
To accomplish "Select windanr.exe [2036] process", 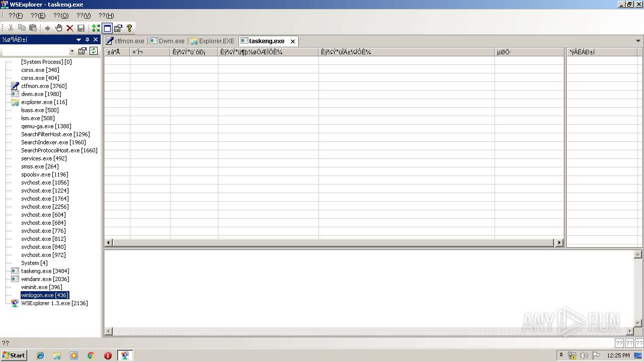I will click(45, 279).
